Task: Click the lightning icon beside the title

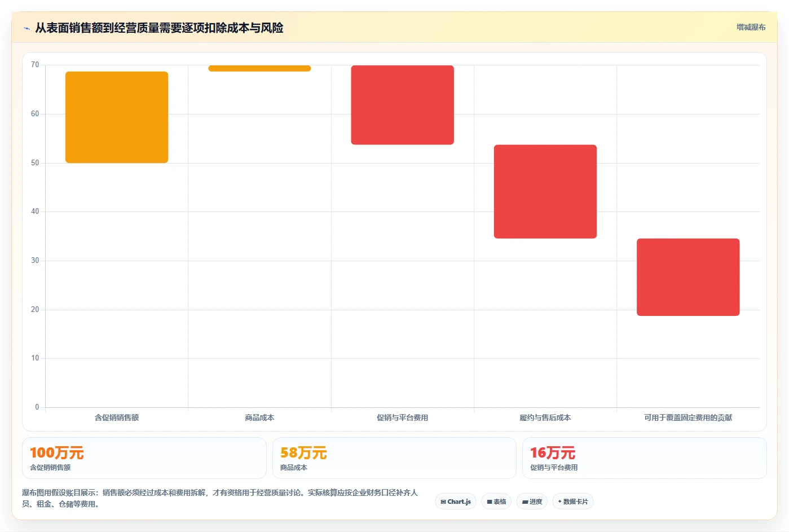Action: [x=27, y=28]
